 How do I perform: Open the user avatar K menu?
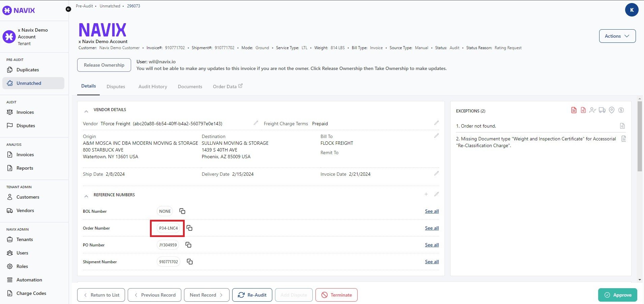(x=632, y=10)
